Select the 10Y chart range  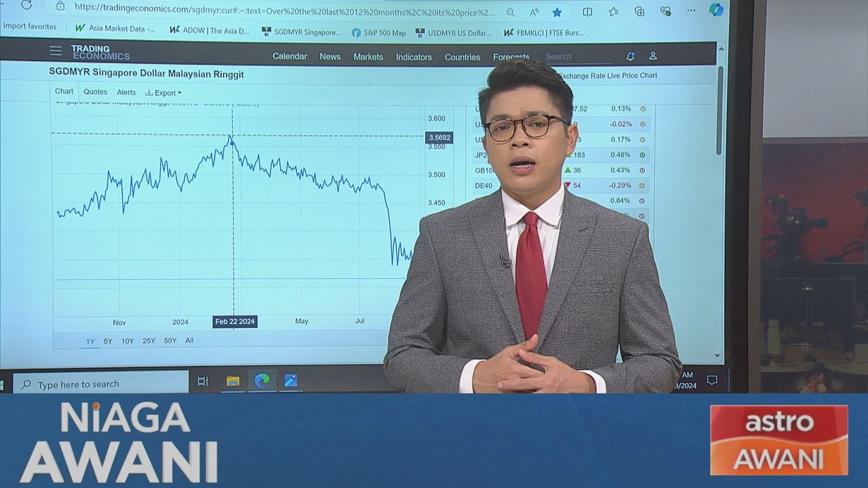tap(127, 342)
